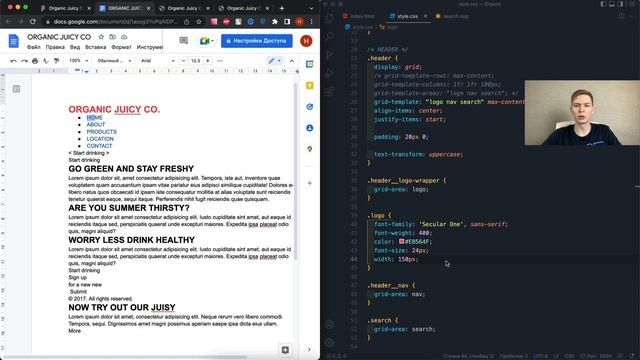
Task: Reload the browser page
Action: pos(33,22)
